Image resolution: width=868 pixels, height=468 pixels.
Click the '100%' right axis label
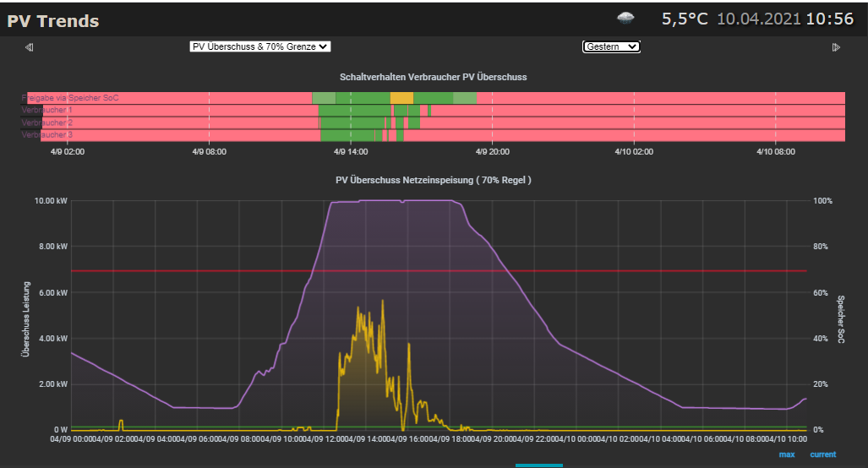pyautogui.click(x=822, y=201)
